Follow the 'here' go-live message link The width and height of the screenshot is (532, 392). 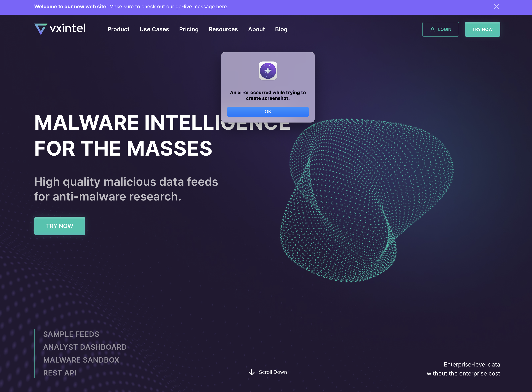click(221, 7)
